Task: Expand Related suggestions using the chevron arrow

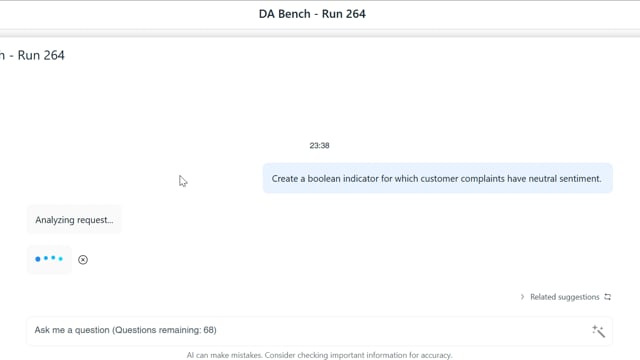Action: pyautogui.click(x=522, y=297)
